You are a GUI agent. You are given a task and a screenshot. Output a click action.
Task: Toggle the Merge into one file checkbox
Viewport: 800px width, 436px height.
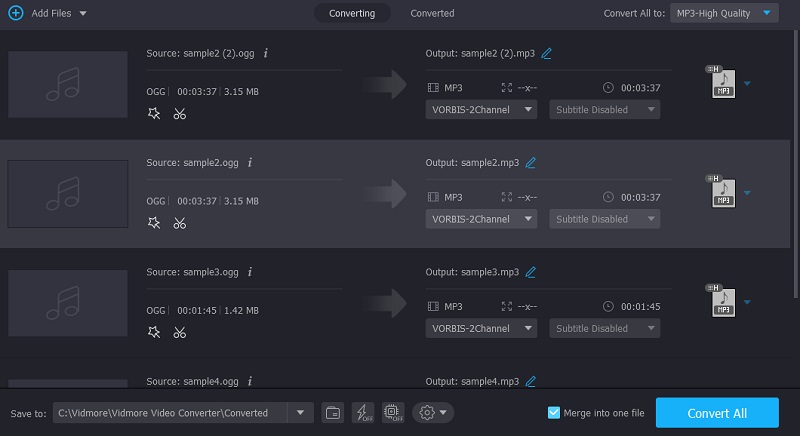554,412
